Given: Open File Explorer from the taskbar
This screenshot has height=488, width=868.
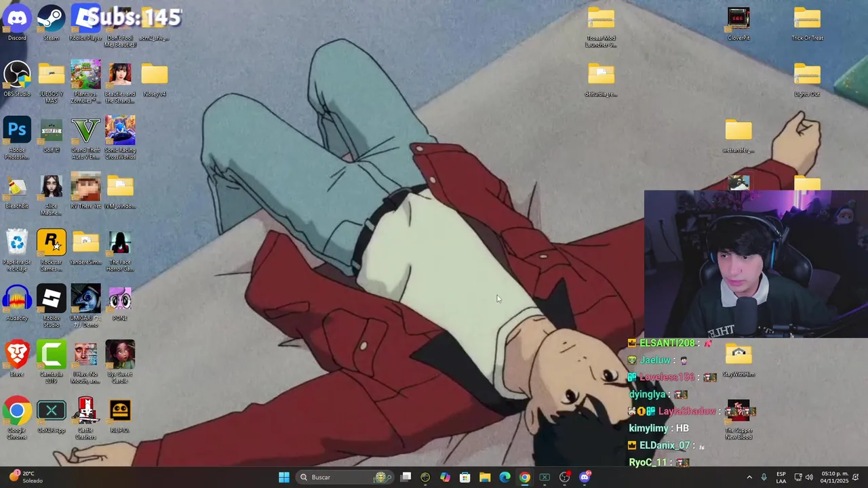Looking at the screenshot, I should [485, 477].
